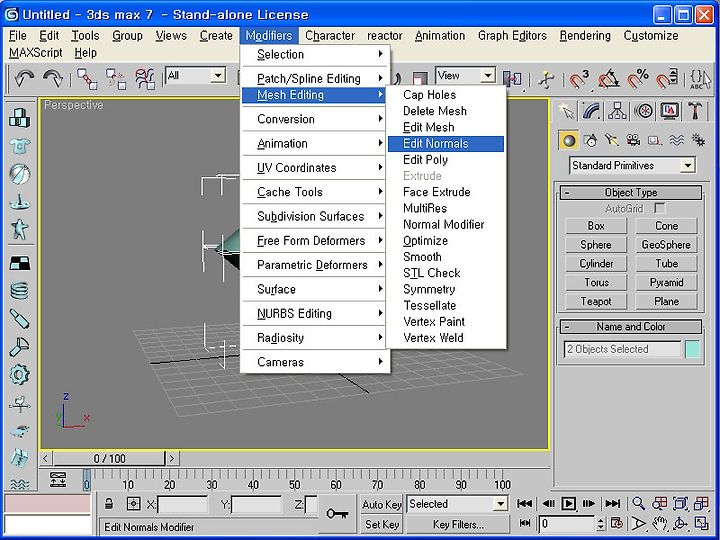The height and width of the screenshot is (540, 720).
Task: Click the reactor spring coil icon
Action: coord(19,290)
